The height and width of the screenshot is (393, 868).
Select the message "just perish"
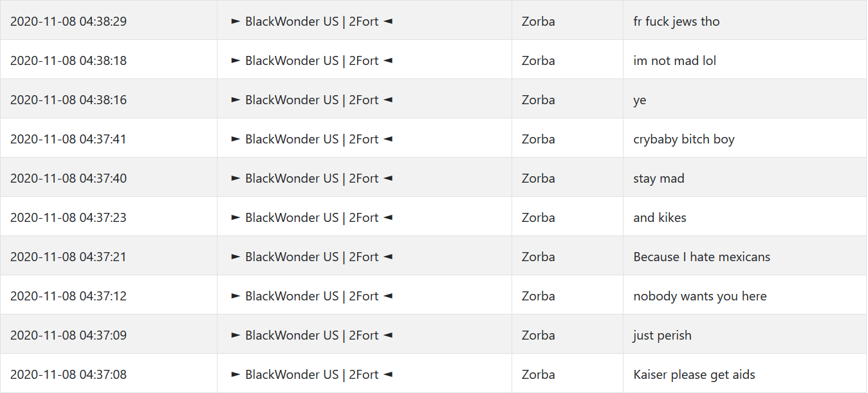point(662,335)
